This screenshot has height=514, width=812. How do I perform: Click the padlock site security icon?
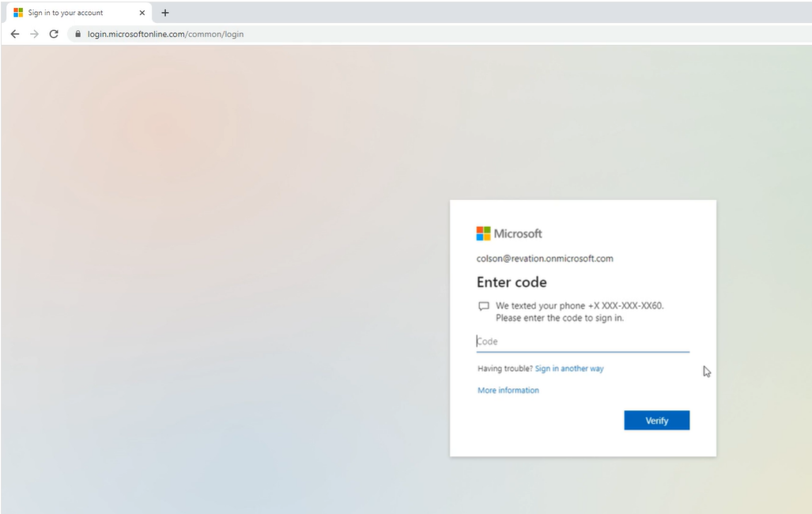(x=78, y=34)
